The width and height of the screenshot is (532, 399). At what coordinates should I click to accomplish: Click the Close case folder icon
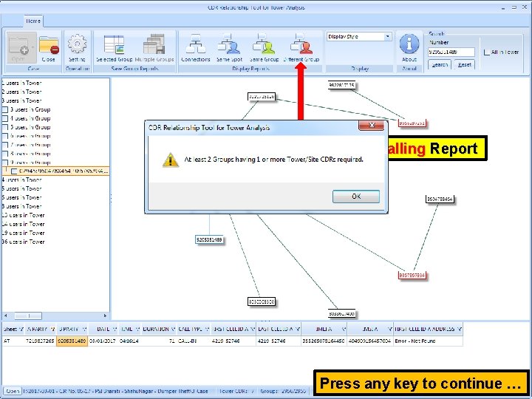point(49,45)
